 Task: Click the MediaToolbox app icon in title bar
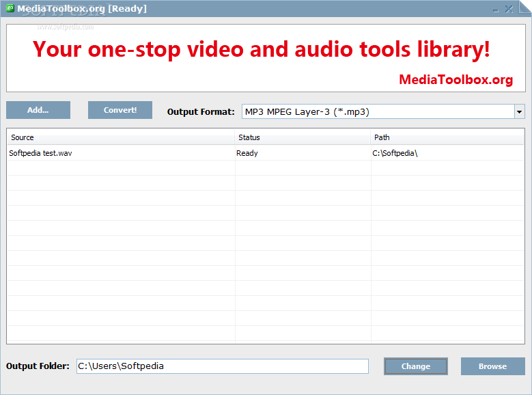(10, 8)
